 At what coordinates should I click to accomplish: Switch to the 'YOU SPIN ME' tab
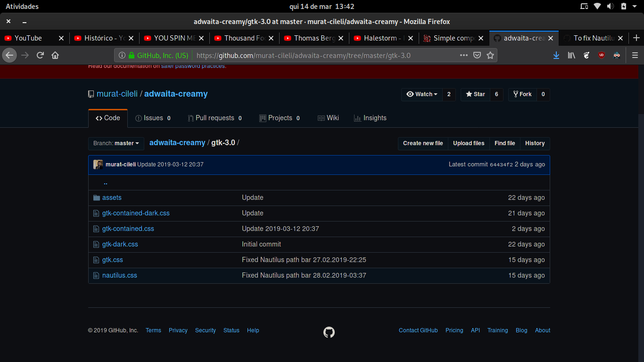point(174,38)
